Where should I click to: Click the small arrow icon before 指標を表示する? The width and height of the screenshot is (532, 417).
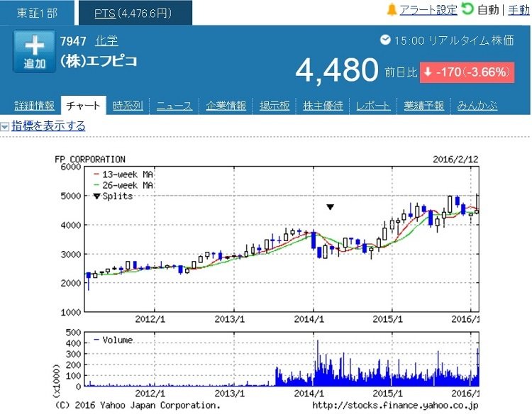5,127
